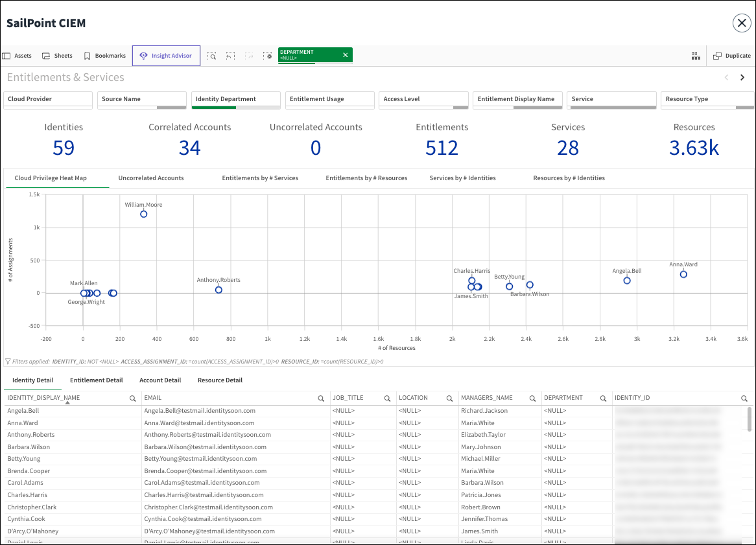Search the JOB_TITLE column
Viewport: 756px width, 545px height.
387,399
